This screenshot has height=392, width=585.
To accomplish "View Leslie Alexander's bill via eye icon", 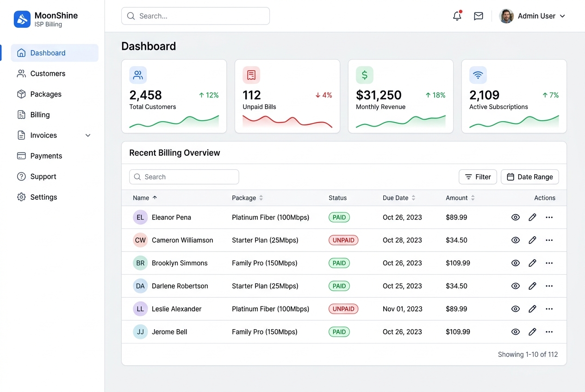I will coord(516,309).
